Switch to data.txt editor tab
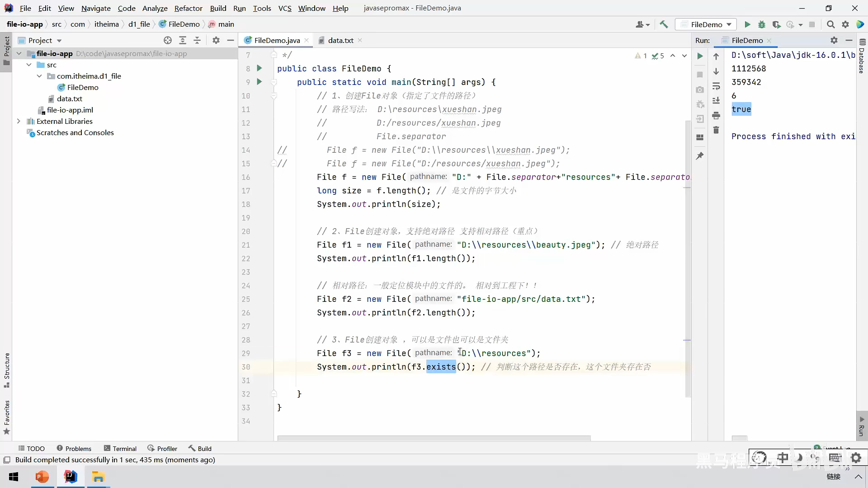The height and width of the screenshot is (488, 868). pos(340,40)
